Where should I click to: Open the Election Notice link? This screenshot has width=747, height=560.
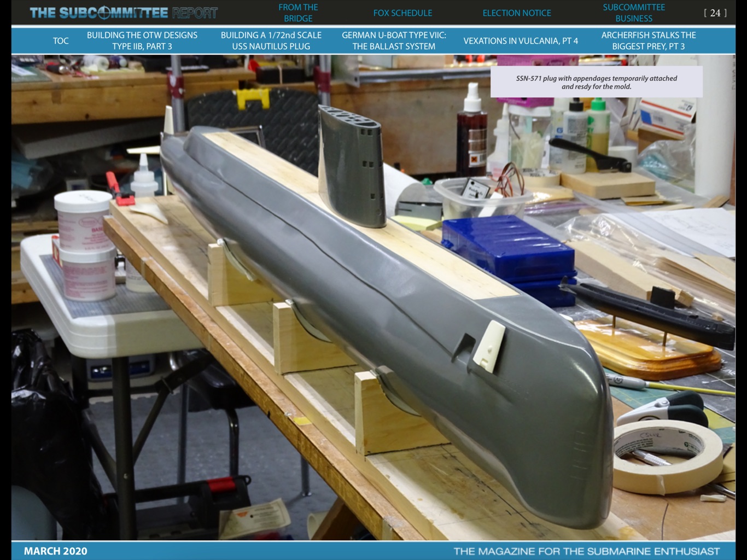[x=516, y=13]
